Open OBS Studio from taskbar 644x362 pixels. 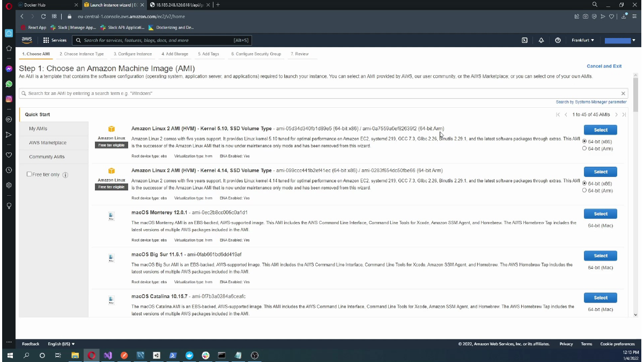pos(255,355)
